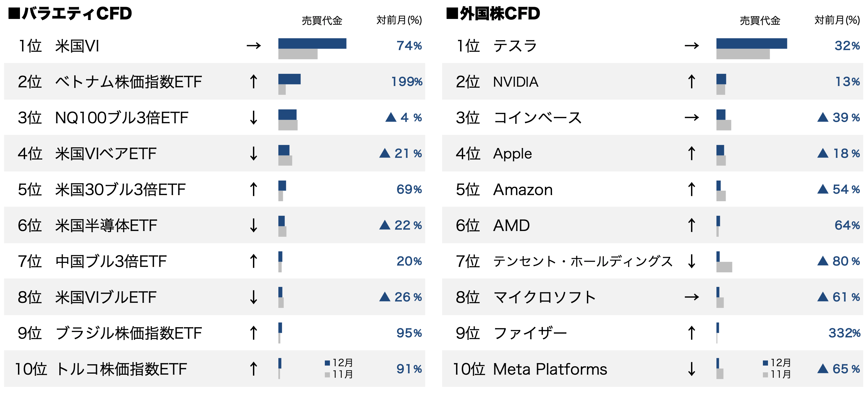Click the down arrow beside NQ100ブル3倍ETF
This screenshot has width=868, height=393.
(x=254, y=118)
